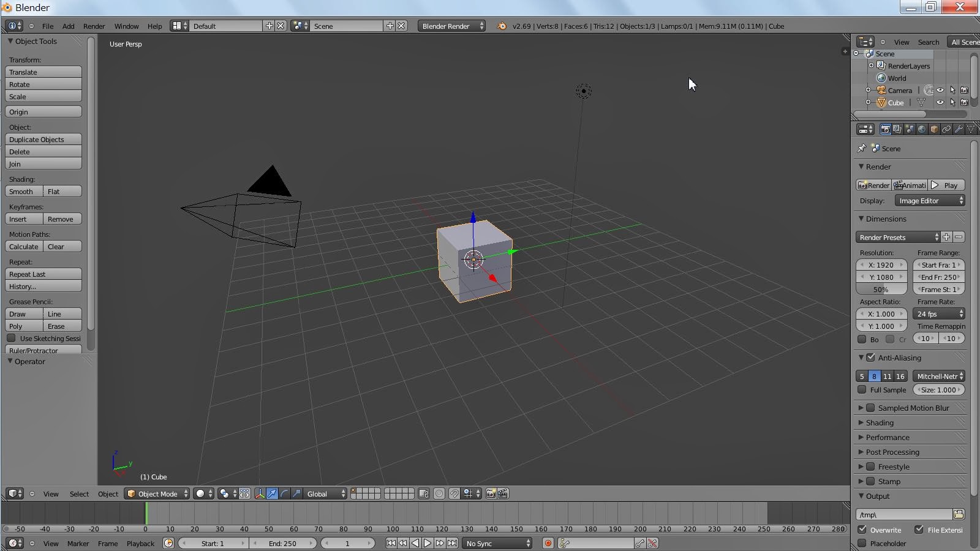Click the OpenGL render image camera icon

point(491,493)
